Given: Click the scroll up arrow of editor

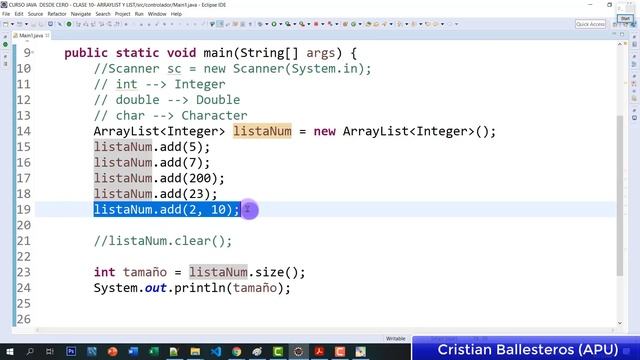Looking at the screenshot, I should (620, 44).
